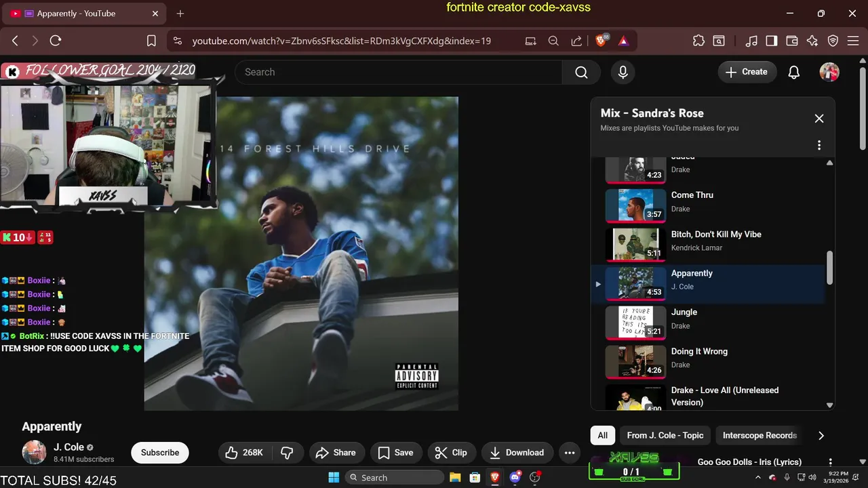The height and width of the screenshot is (488, 868).
Task: Click the playlist scroll down arrow
Action: pyautogui.click(x=829, y=405)
